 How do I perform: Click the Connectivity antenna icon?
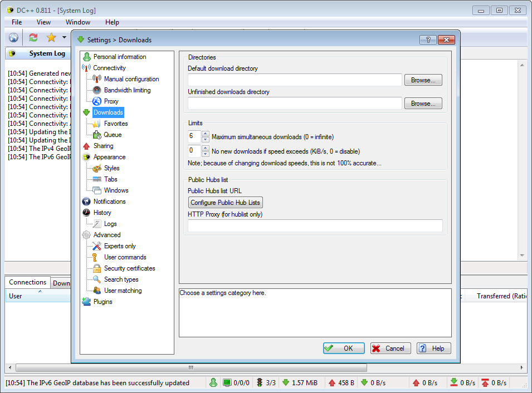pyautogui.click(x=86, y=68)
